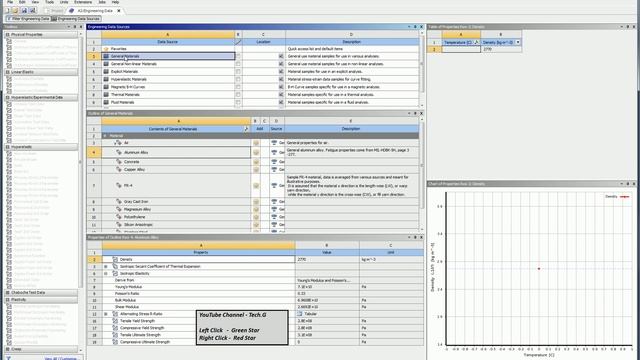Toggle the edit checkbox for General Materials
Screen dimensions: 640x360
coord(238,56)
